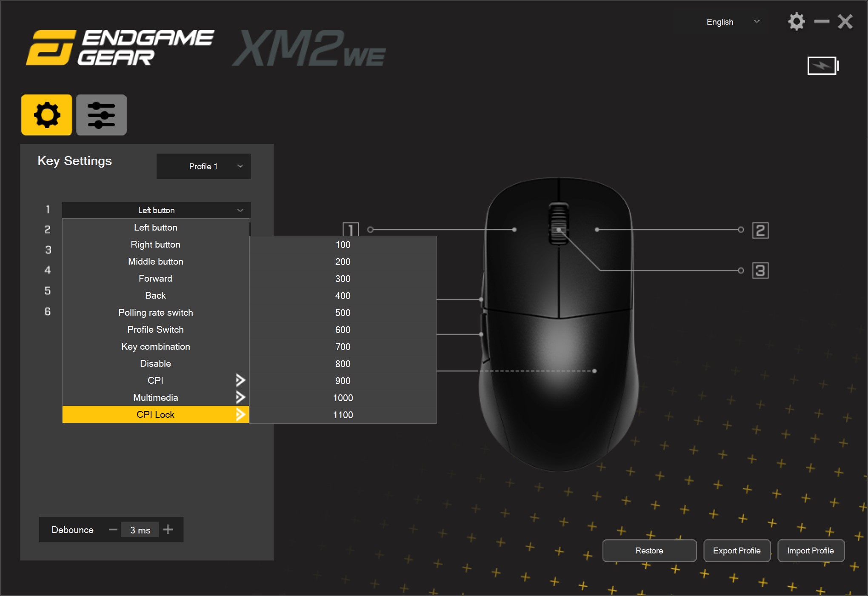Choose Polling rate switch
Image resolution: width=868 pixels, height=596 pixels.
tap(156, 313)
